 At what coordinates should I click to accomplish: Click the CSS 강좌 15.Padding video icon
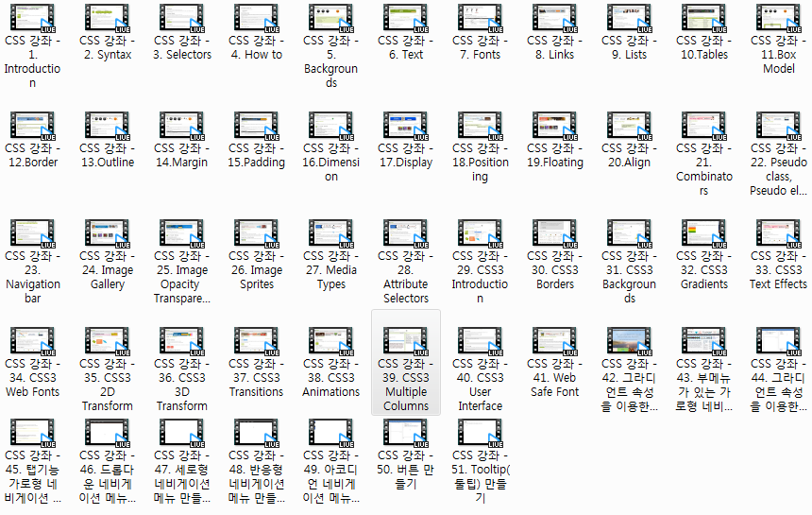click(256, 126)
